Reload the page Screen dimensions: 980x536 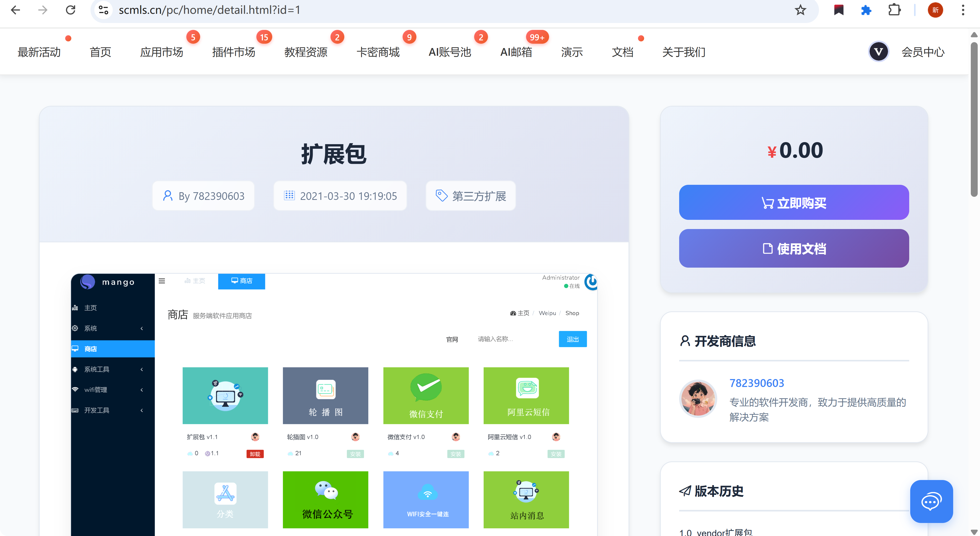point(70,10)
